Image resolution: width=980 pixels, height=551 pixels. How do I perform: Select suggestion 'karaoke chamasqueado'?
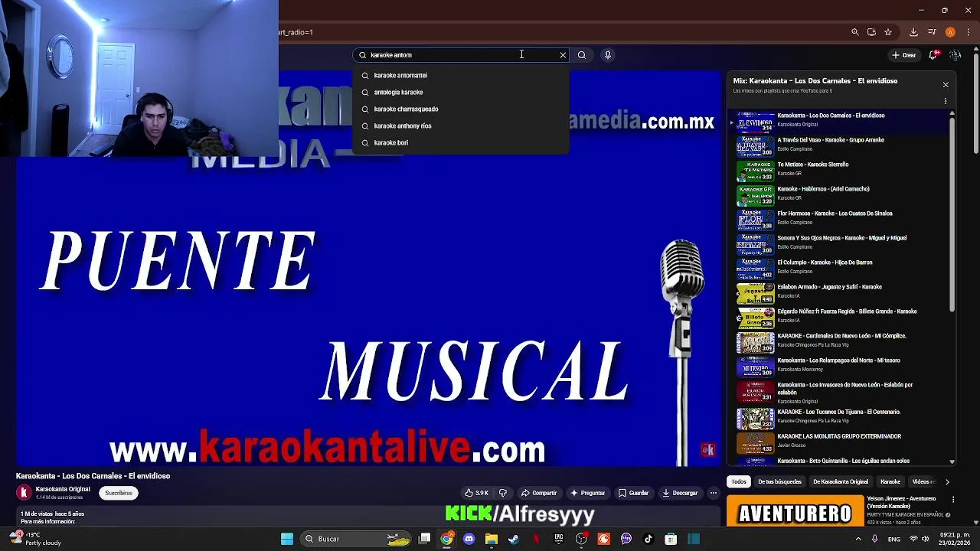[x=461, y=109]
